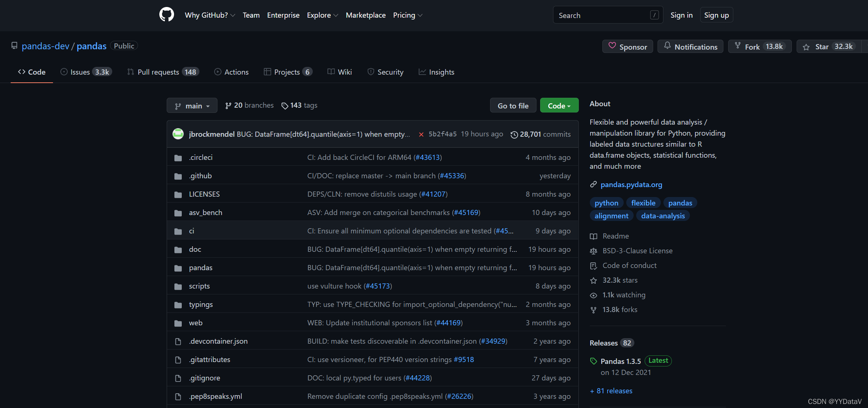
Task: Click the Sign in link
Action: coord(681,15)
